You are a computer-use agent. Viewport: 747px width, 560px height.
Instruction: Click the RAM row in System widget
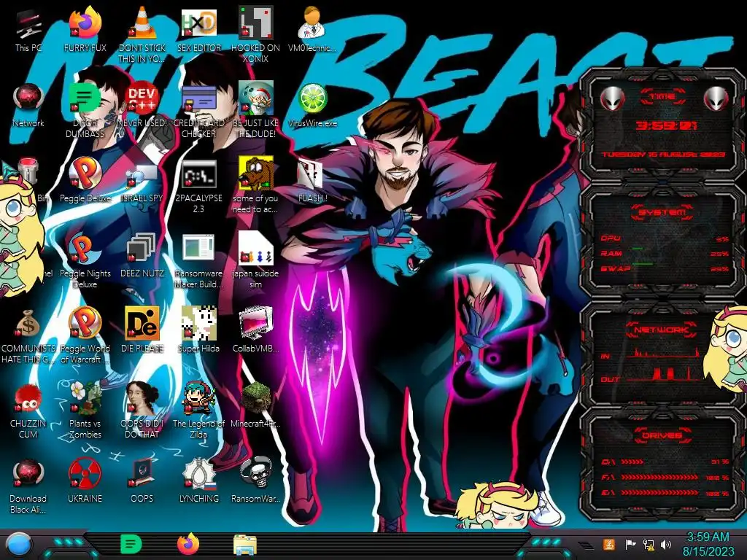(665, 253)
